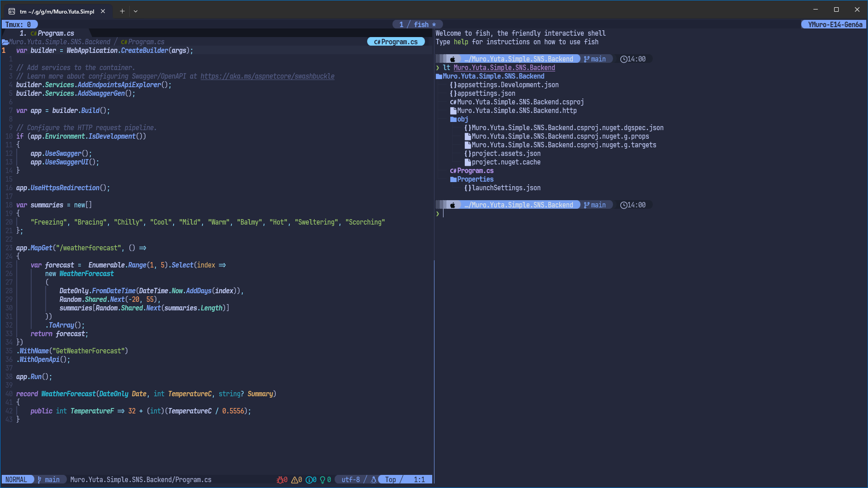Click the info circle diagnostics icon
Image resolution: width=868 pixels, height=488 pixels.
point(309,479)
